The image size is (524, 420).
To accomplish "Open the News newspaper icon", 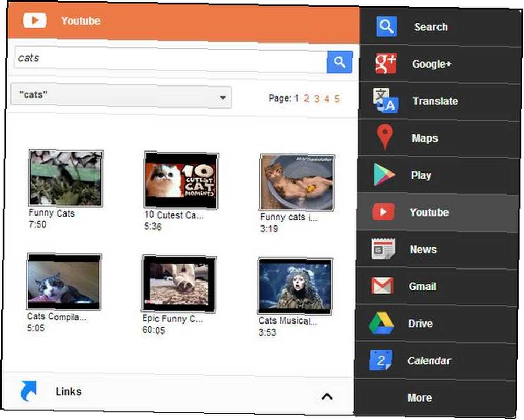I will [383, 249].
